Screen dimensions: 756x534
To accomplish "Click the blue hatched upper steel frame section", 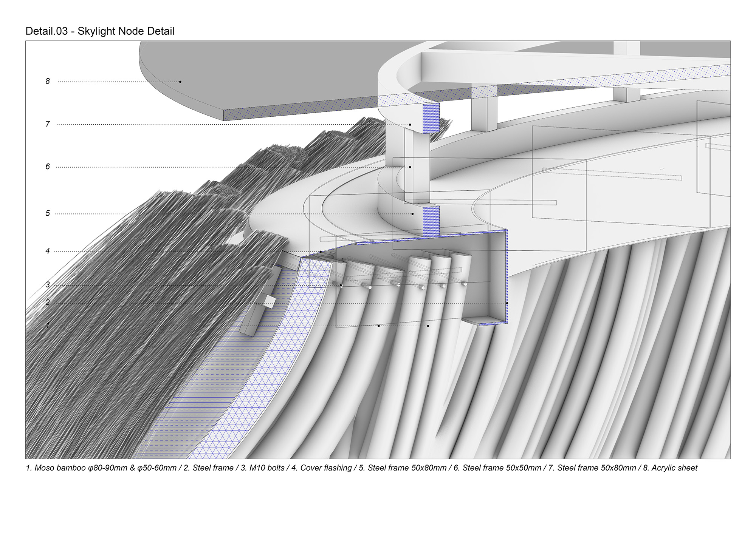I will (x=431, y=118).
